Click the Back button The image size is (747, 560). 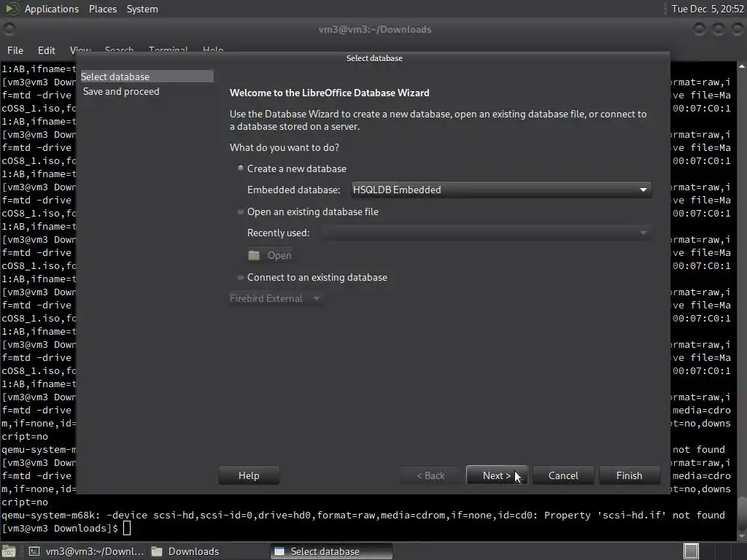pyautogui.click(x=430, y=475)
